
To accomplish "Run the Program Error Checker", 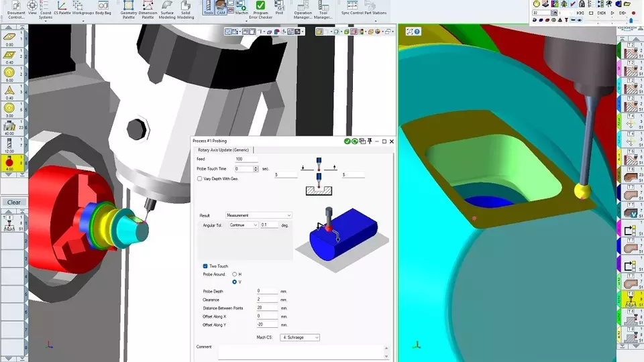I will [260, 10].
